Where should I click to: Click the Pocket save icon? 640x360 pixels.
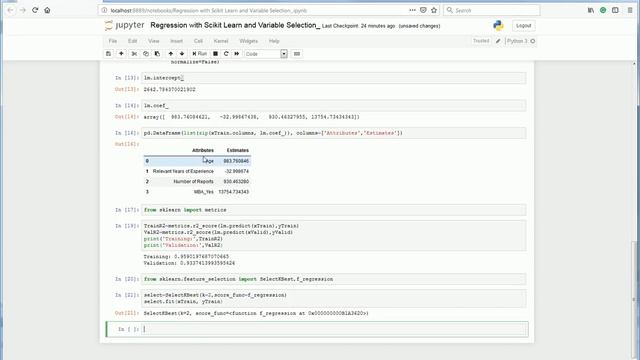pos(423,10)
